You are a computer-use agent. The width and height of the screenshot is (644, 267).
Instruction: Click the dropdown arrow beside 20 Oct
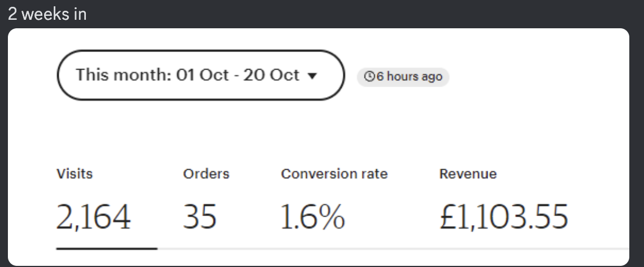[x=310, y=76]
